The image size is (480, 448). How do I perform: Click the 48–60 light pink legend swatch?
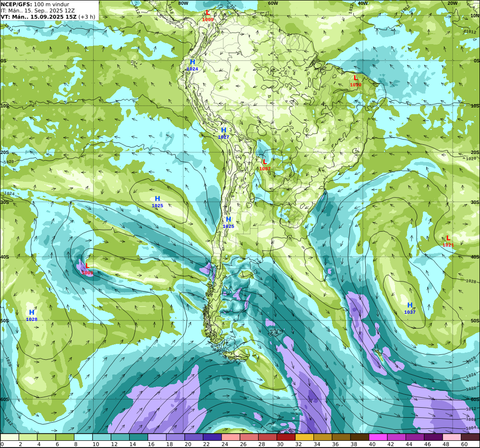point(452,437)
